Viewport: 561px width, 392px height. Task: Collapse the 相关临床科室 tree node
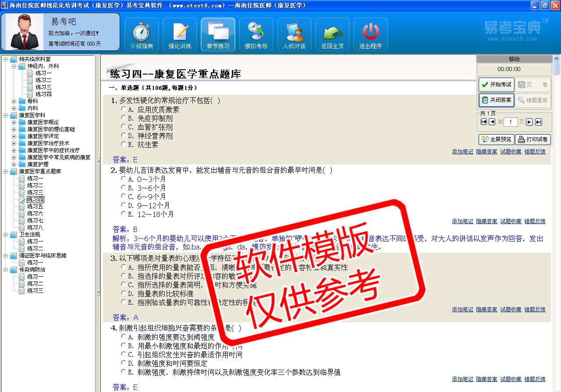click(x=5, y=59)
